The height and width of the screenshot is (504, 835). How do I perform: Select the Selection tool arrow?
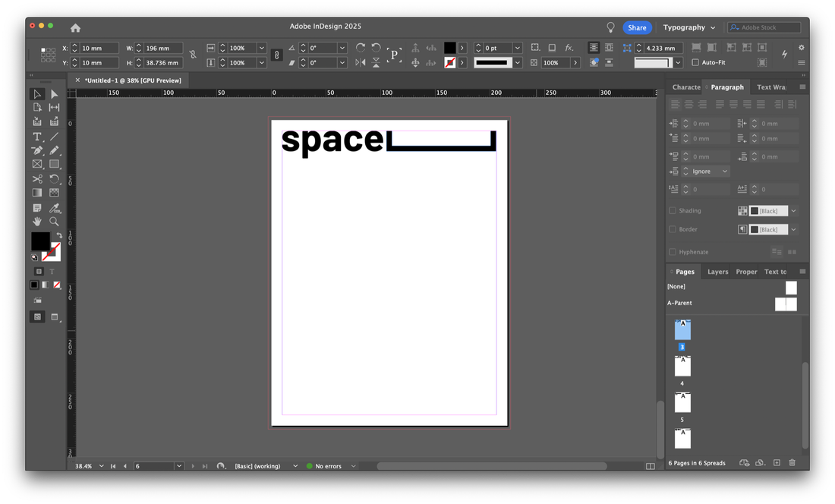tap(36, 94)
